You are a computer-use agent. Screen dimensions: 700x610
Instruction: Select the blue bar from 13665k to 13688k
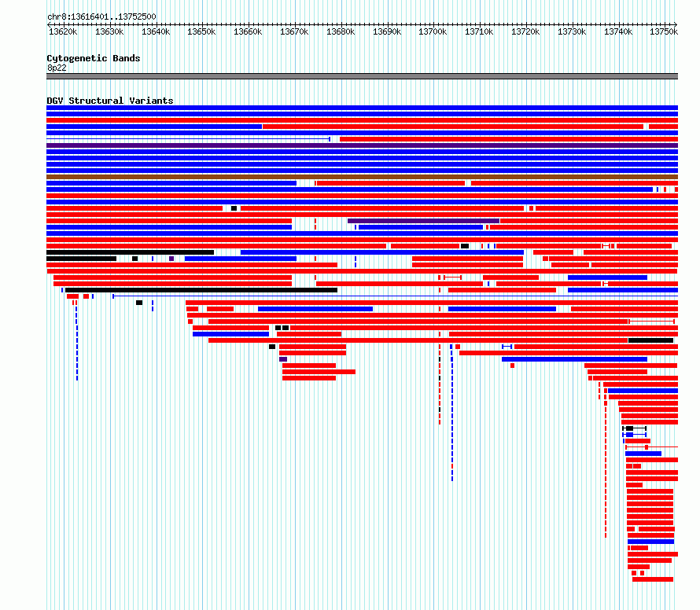315,309
